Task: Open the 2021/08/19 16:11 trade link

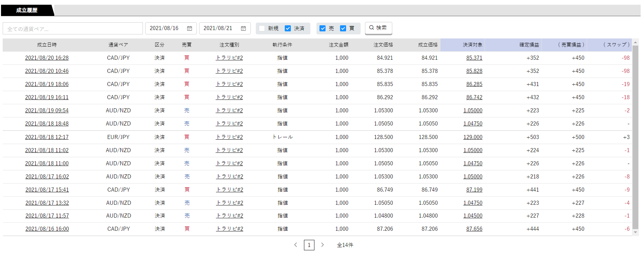Action: pyautogui.click(x=47, y=97)
